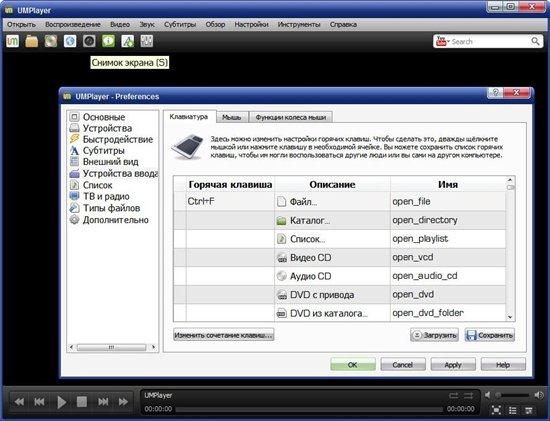Open the Настройки menu

251,25
